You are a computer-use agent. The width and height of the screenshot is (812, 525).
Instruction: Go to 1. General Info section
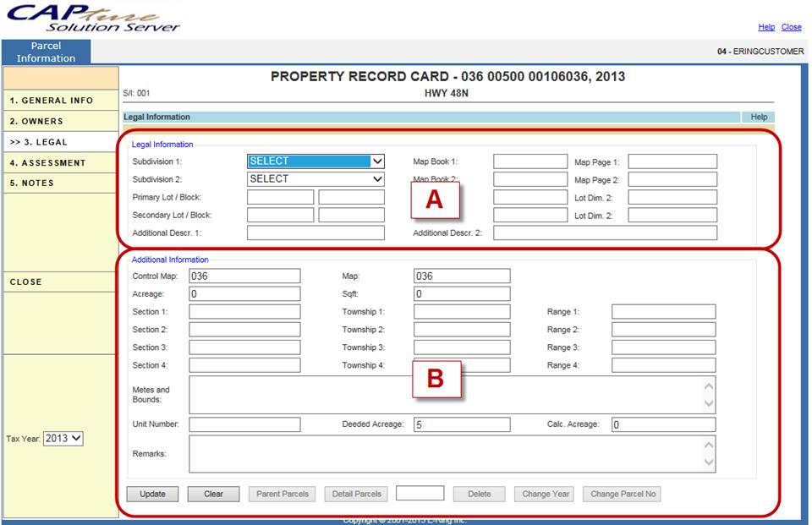click(x=61, y=101)
